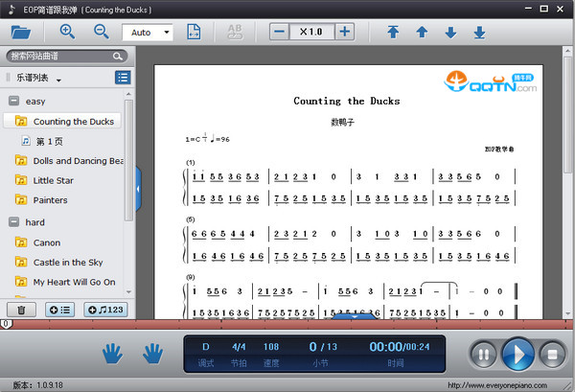Toggle the right hand practice icon
The height and width of the screenshot is (392, 575).
pyautogui.click(x=153, y=355)
